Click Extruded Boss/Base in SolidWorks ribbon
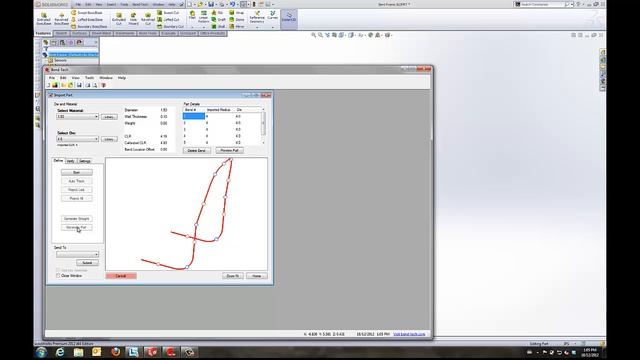The height and width of the screenshot is (360, 640). (x=44, y=19)
